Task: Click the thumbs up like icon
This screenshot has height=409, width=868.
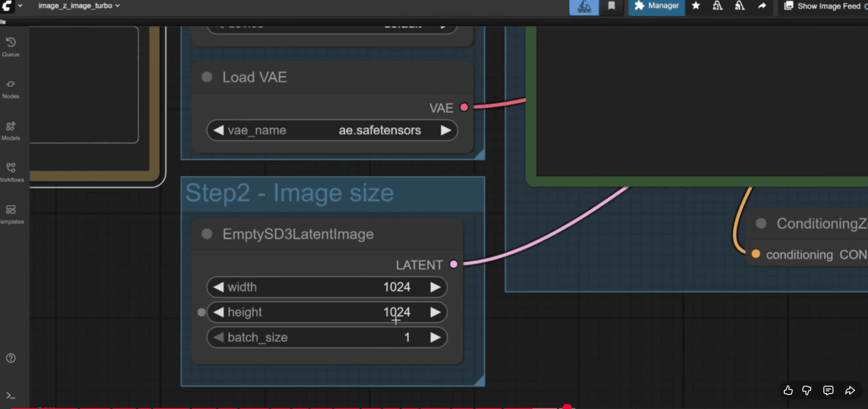Action: (788, 390)
